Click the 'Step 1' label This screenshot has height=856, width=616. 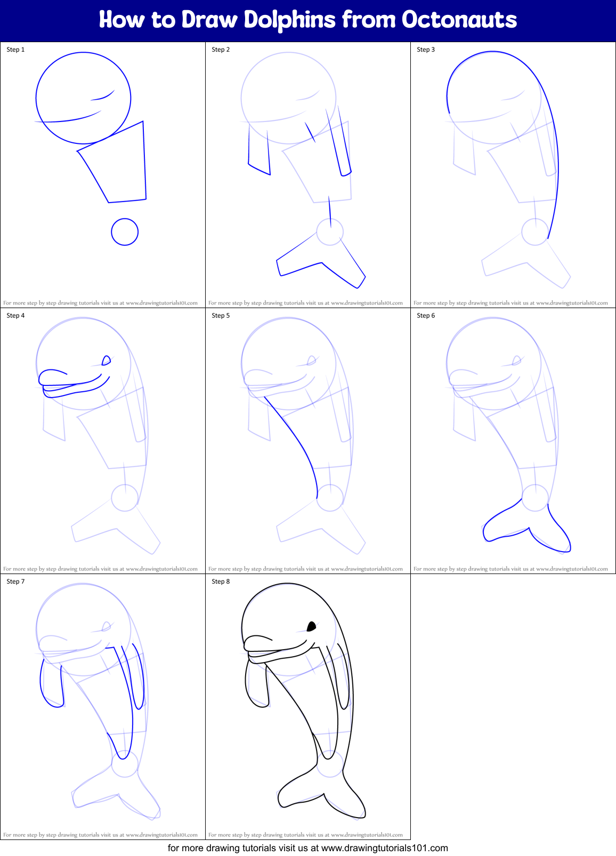click(15, 50)
